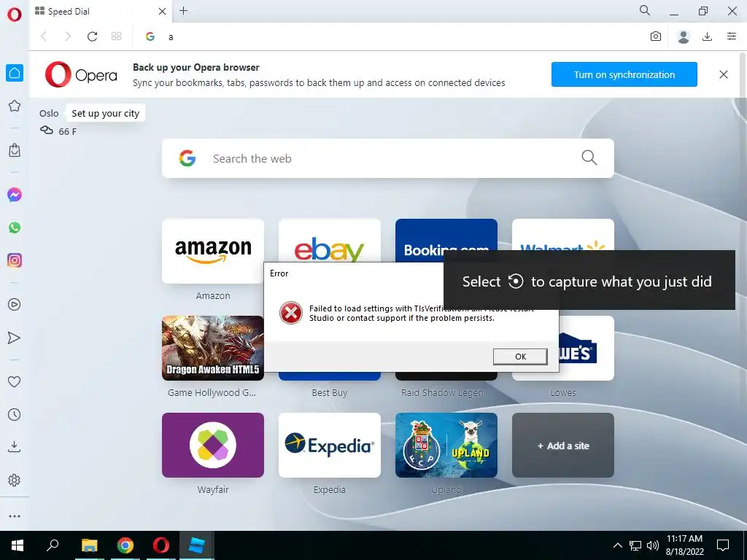Dismiss the Opera backup banner
Viewport: 747px width, 560px height.
click(723, 74)
